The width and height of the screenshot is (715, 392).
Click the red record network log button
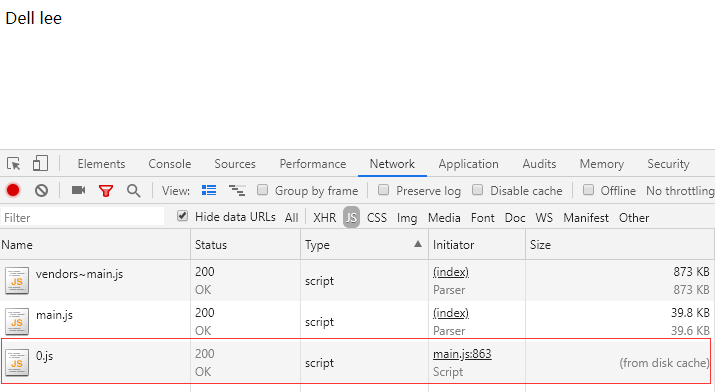point(13,190)
